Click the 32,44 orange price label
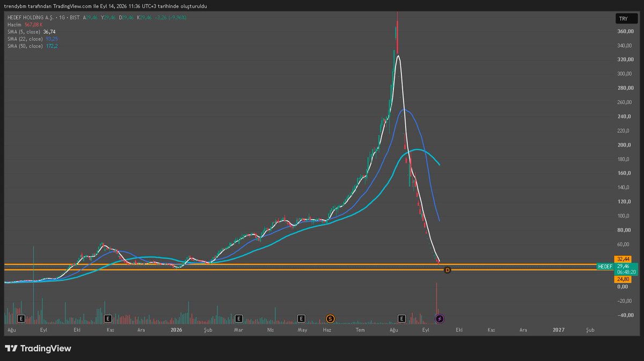This screenshot has width=644, height=361. 623,259
